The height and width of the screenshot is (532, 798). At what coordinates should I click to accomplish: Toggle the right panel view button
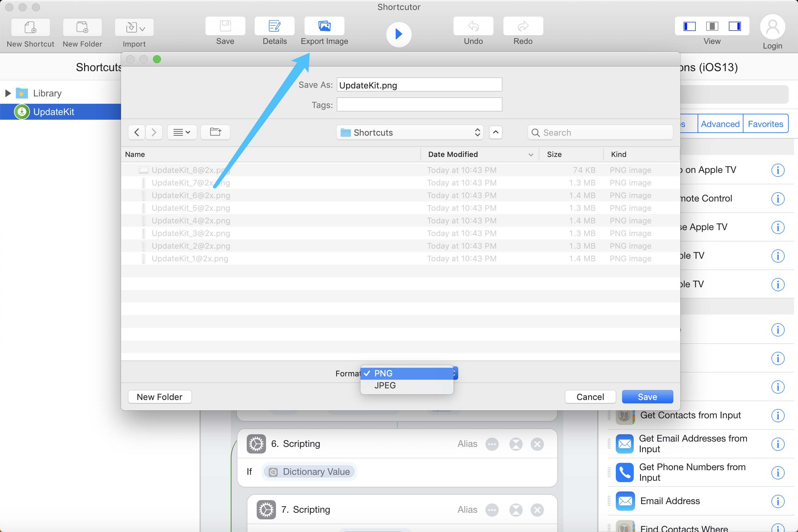point(734,26)
